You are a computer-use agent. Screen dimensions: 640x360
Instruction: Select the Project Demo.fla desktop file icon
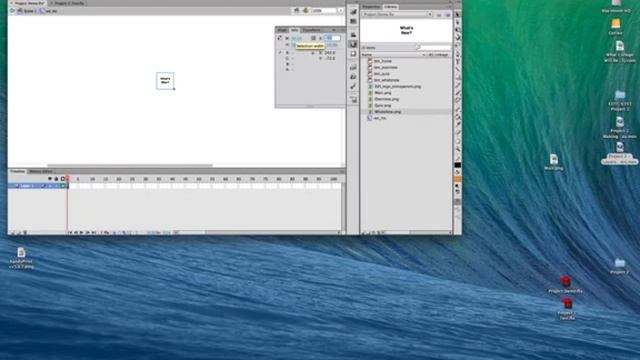565,285
